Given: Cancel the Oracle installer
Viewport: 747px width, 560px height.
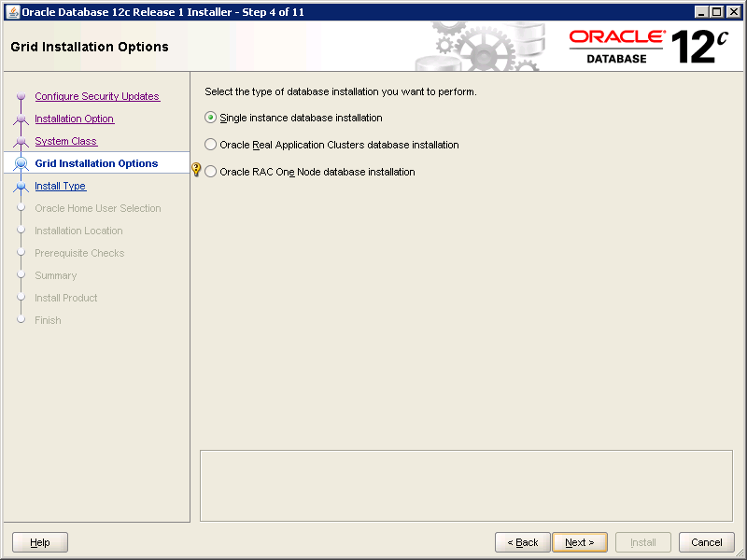Looking at the screenshot, I should pos(707,542).
